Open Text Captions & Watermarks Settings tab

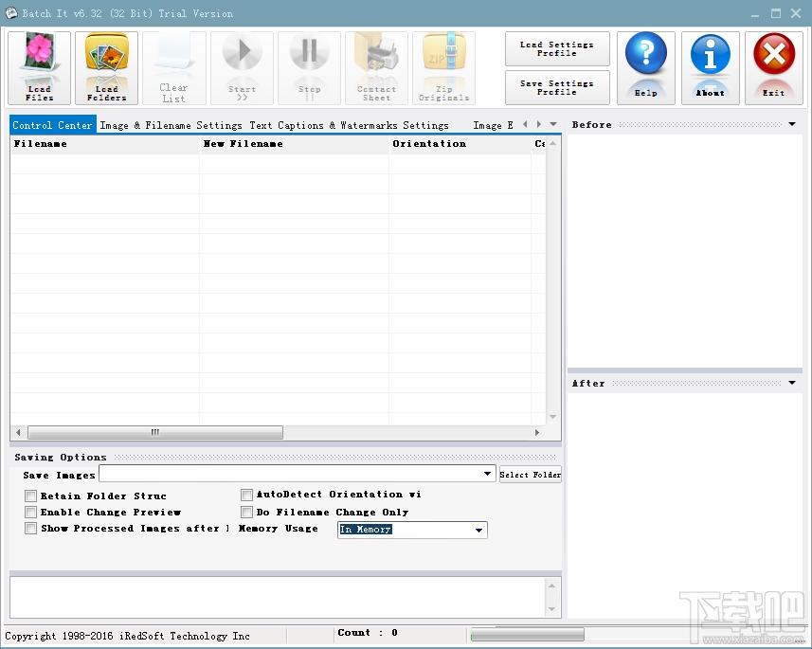(349, 125)
